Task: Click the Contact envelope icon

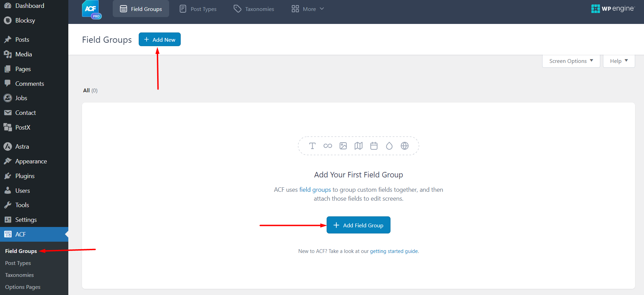Action: (x=8, y=113)
